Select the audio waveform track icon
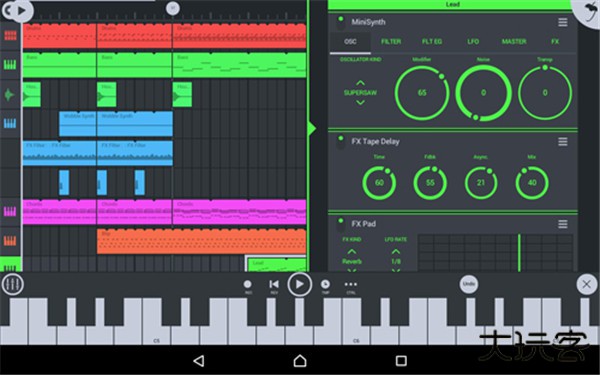 pos(9,95)
